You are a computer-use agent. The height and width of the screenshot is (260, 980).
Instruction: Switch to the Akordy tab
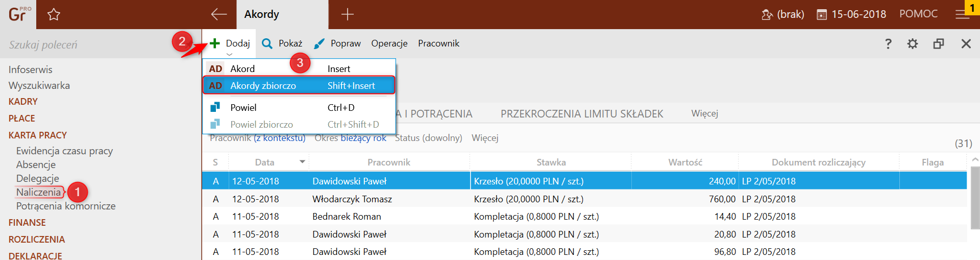click(282, 14)
